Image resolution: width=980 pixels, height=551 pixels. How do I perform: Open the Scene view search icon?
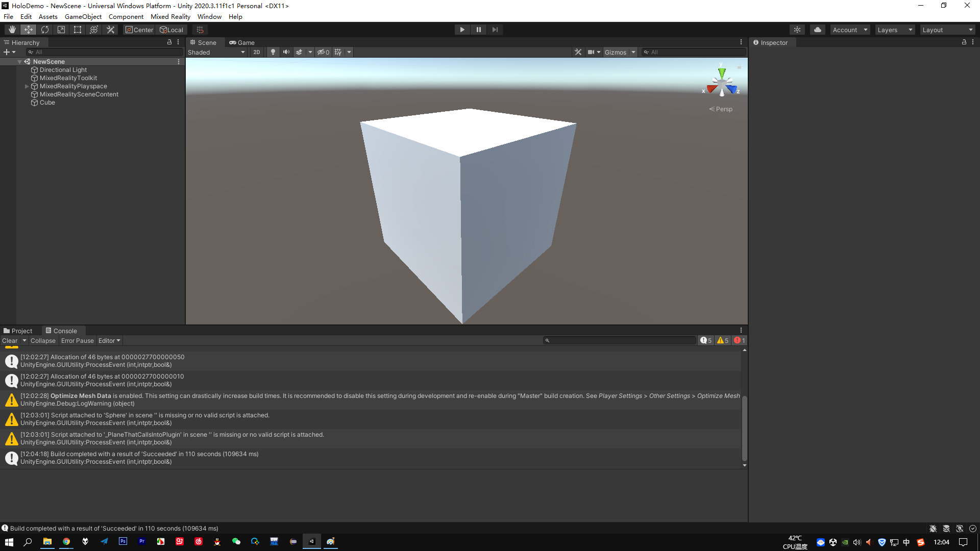pos(647,52)
